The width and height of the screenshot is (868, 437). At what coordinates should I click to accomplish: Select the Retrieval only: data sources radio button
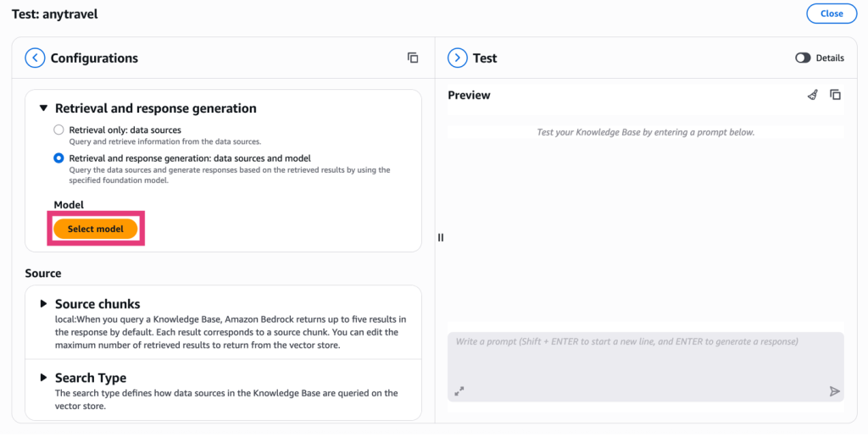58,130
